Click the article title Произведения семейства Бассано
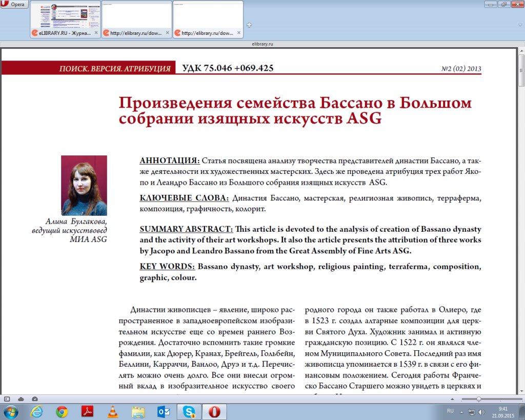 295,111
